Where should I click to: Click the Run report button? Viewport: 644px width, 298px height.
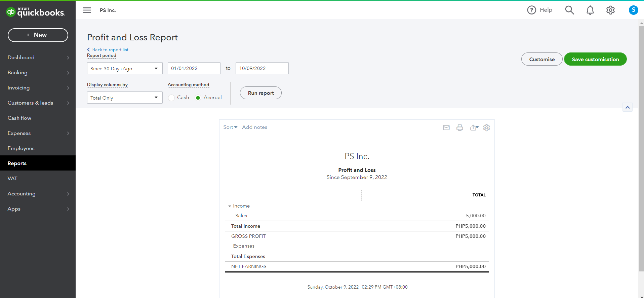(261, 93)
